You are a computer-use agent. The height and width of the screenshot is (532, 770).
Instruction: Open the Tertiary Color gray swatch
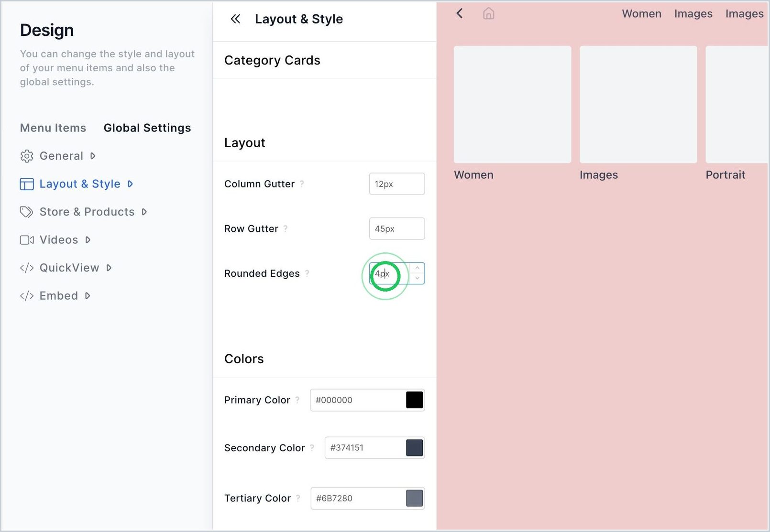pos(414,498)
